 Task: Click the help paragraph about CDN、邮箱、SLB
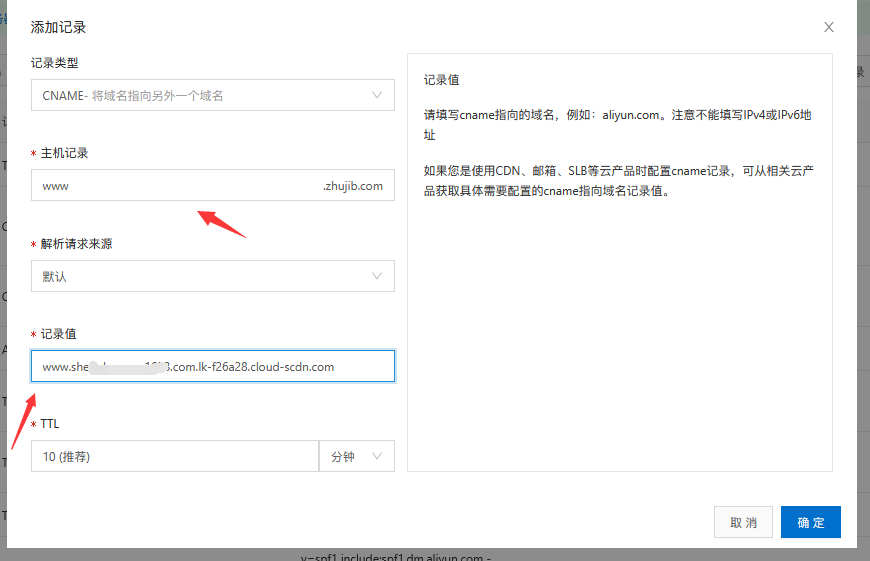point(619,181)
